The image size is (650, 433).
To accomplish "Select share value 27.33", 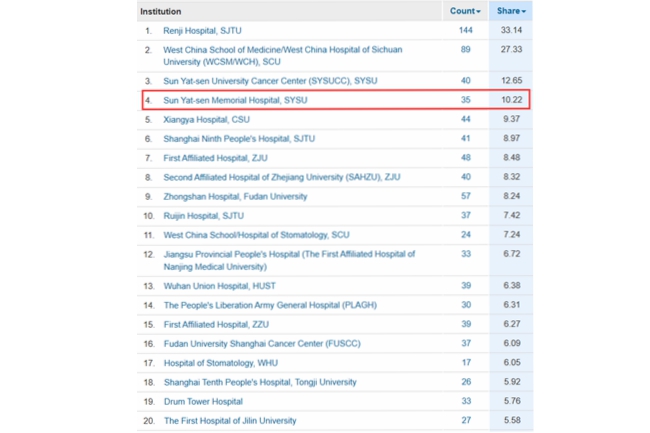I will [x=511, y=49].
